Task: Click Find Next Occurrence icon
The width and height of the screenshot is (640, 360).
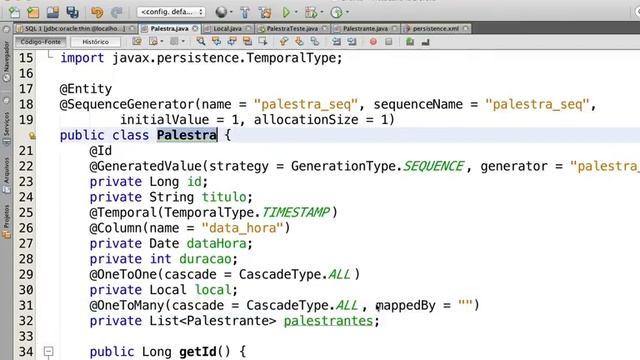Action: tap(232, 42)
